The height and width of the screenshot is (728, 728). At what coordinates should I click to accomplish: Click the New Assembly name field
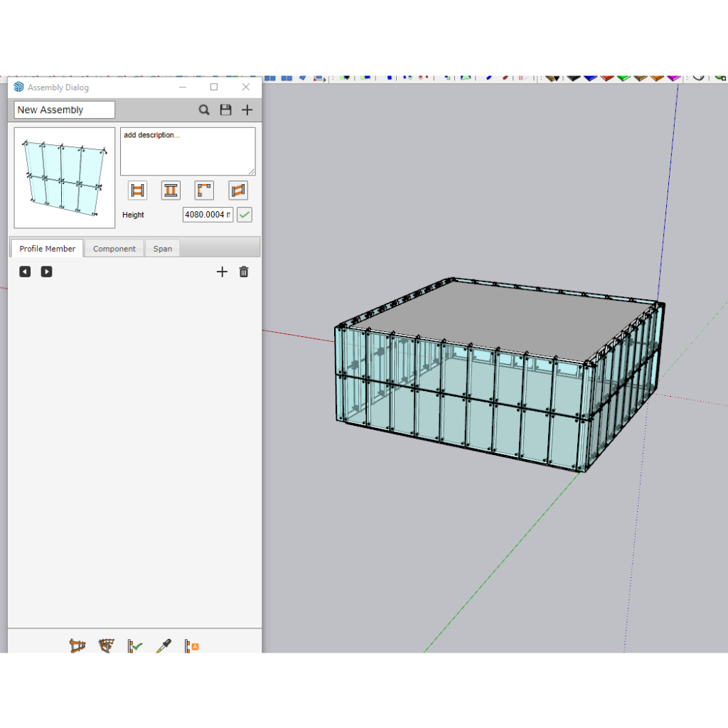click(x=64, y=110)
